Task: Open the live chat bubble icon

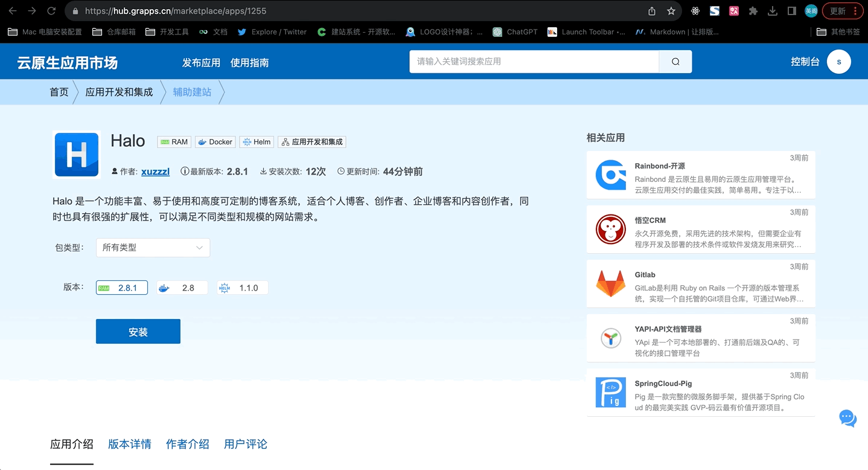Action: point(847,418)
